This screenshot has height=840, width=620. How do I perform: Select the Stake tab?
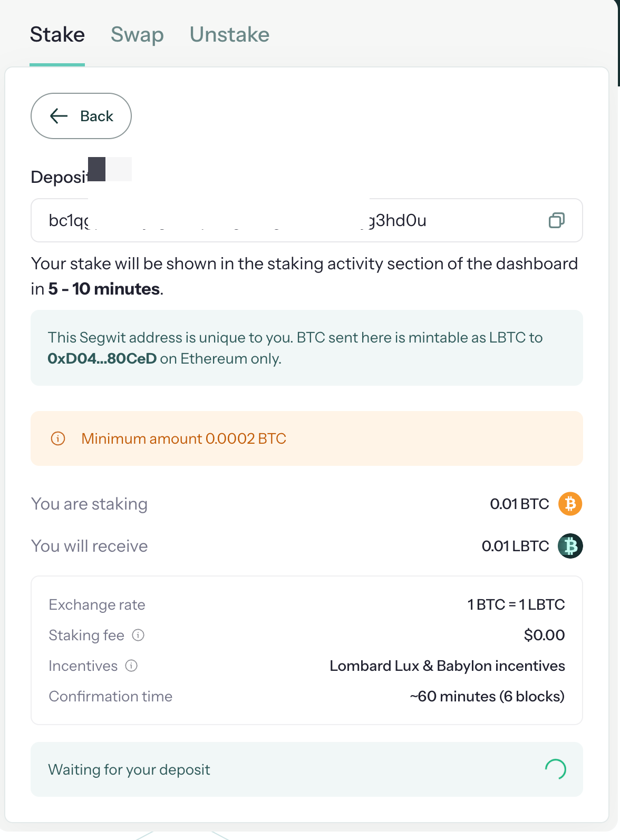[x=57, y=35]
